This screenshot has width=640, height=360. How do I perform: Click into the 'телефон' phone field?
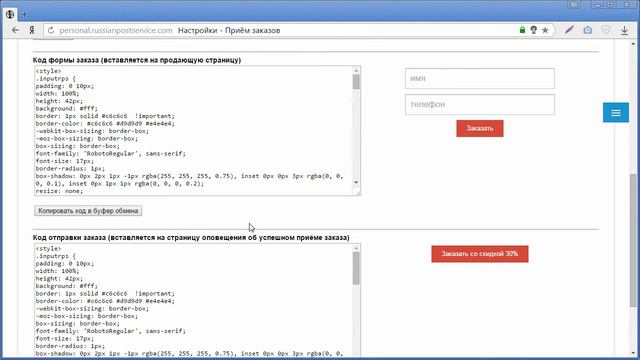(480, 104)
